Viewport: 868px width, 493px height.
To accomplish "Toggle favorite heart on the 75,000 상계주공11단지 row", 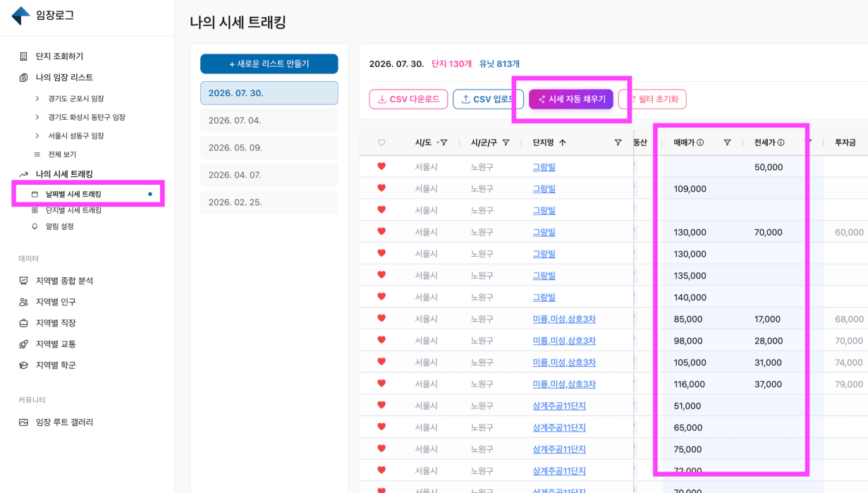I will (x=381, y=449).
